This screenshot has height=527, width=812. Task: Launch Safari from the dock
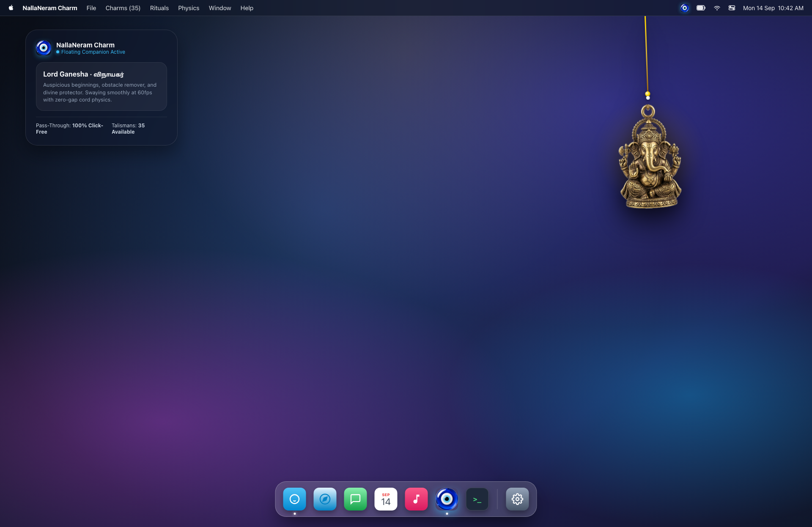(325, 499)
